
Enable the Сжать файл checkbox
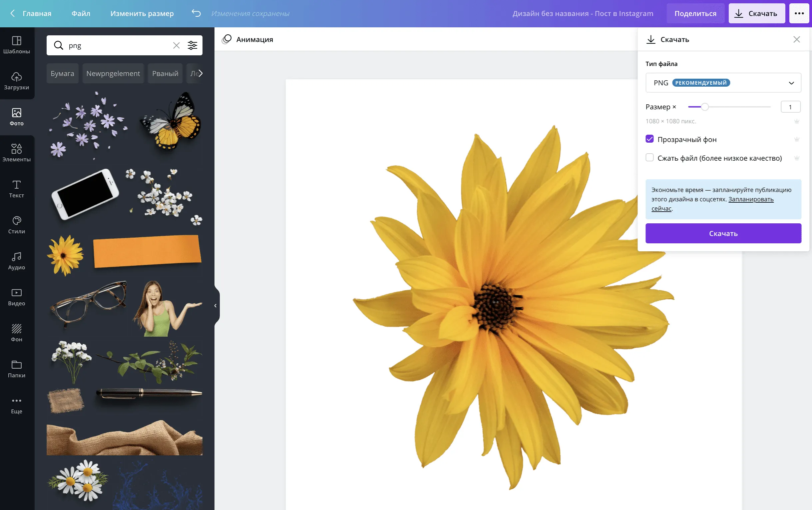point(649,158)
